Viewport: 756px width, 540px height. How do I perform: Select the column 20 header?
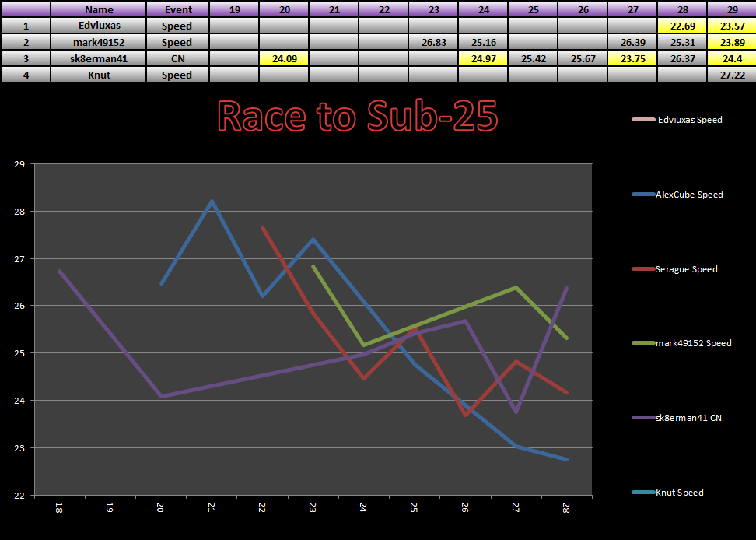click(x=285, y=9)
